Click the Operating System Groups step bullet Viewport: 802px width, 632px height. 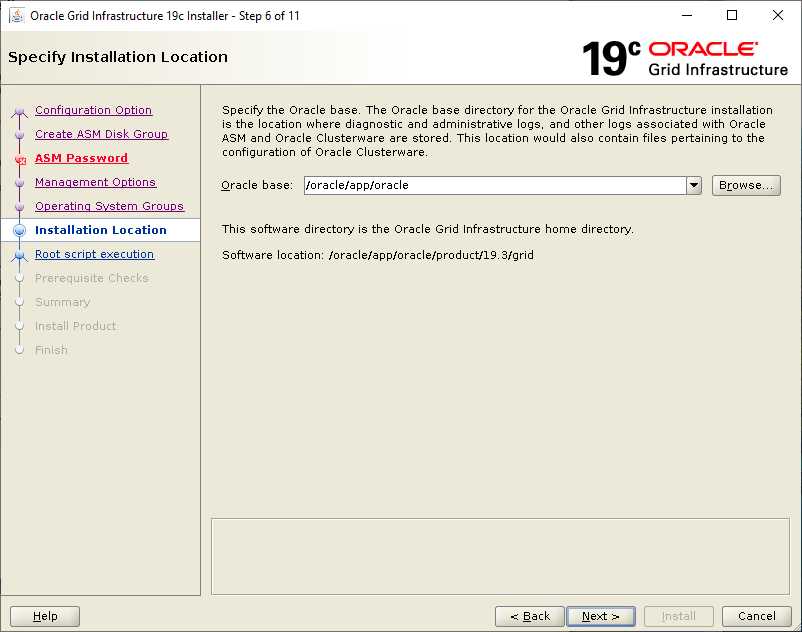[19, 207]
